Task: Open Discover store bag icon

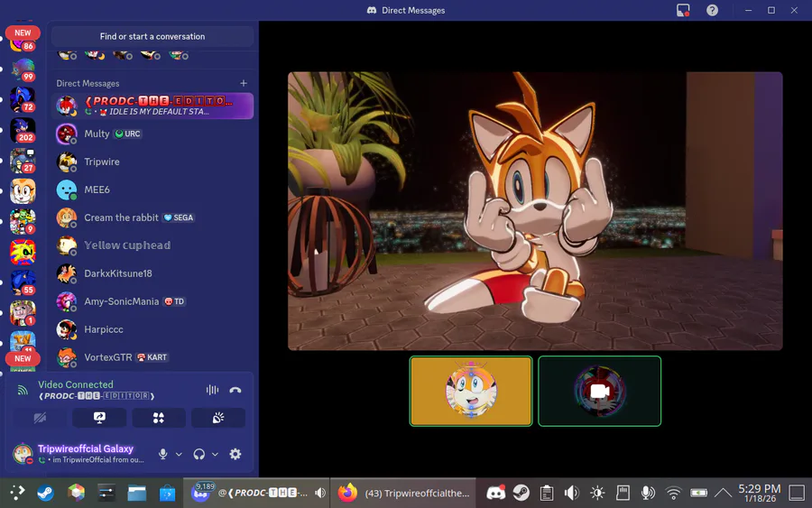Action: pyautogui.click(x=167, y=493)
